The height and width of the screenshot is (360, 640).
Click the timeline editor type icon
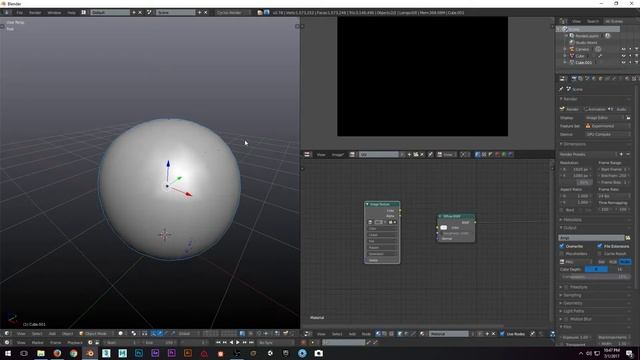coord(7,342)
